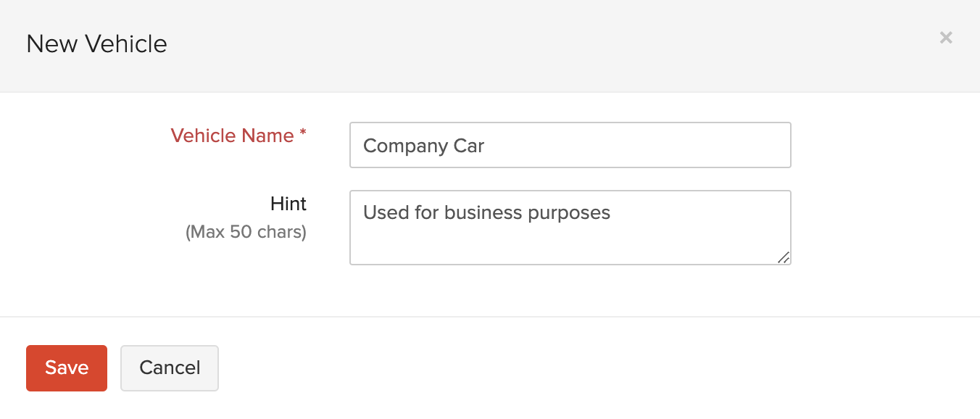Click the "(Max 50 chars)" note
The image size is (980, 419).
coord(246,233)
